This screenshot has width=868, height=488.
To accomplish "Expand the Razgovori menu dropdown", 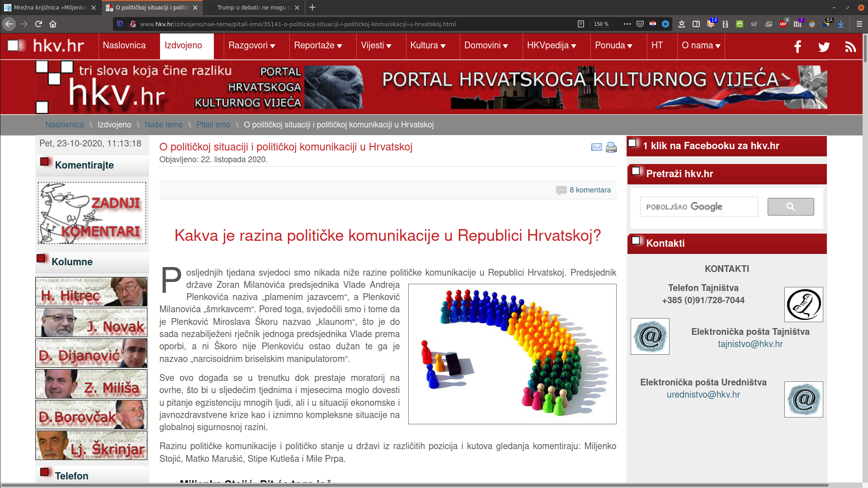I will 252,46.
